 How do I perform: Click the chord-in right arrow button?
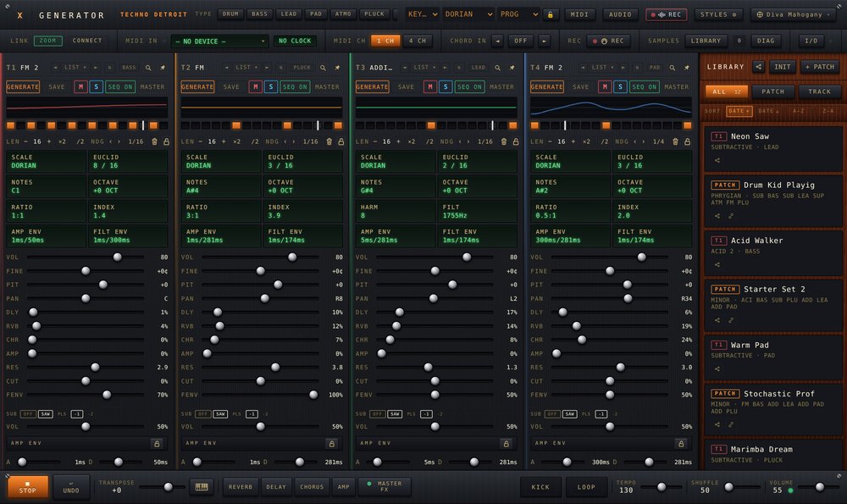(544, 41)
